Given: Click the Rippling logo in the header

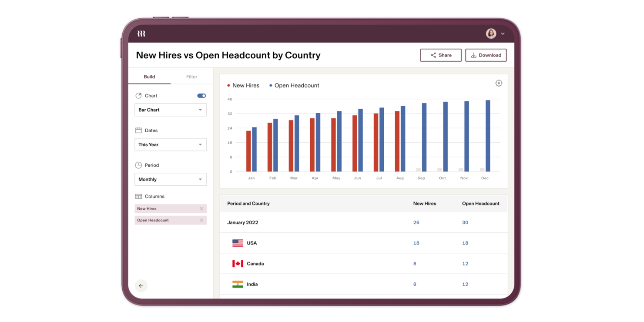Looking at the screenshot, I should coord(141,33).
